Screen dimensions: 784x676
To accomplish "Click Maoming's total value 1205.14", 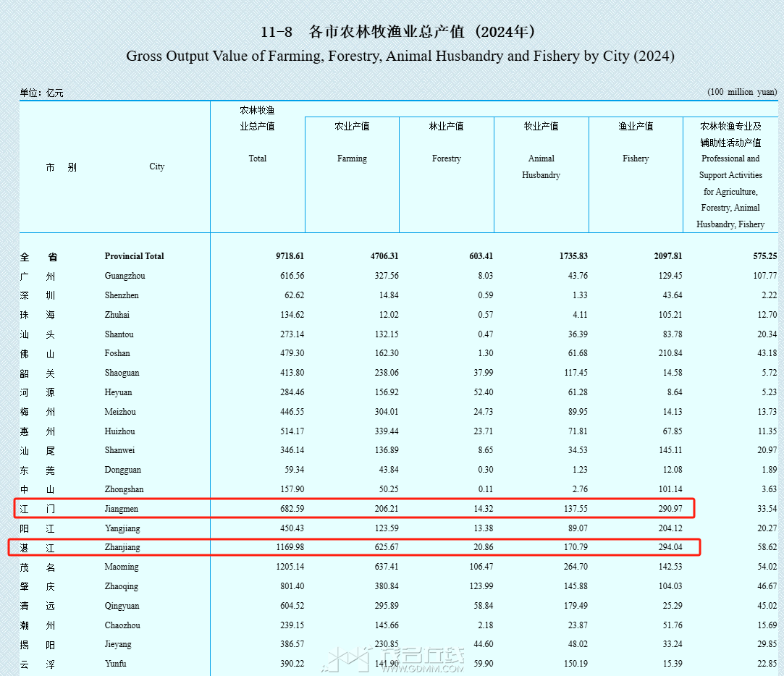I will pos(285,567).
